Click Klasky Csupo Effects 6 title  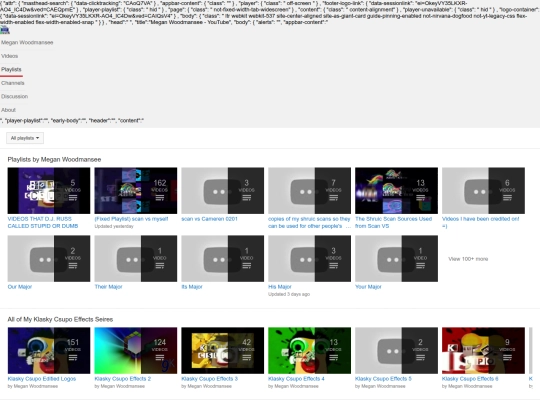tap(470, 379)
